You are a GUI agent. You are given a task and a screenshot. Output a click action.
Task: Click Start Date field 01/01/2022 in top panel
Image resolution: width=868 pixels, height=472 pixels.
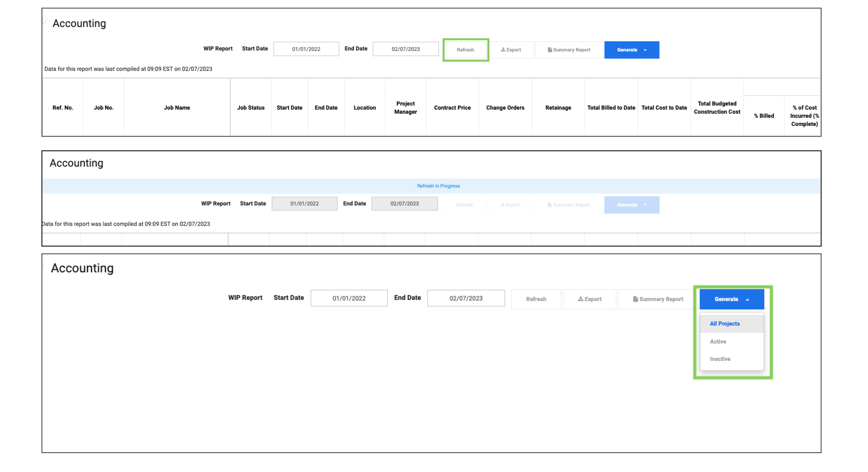coord(306,49)
